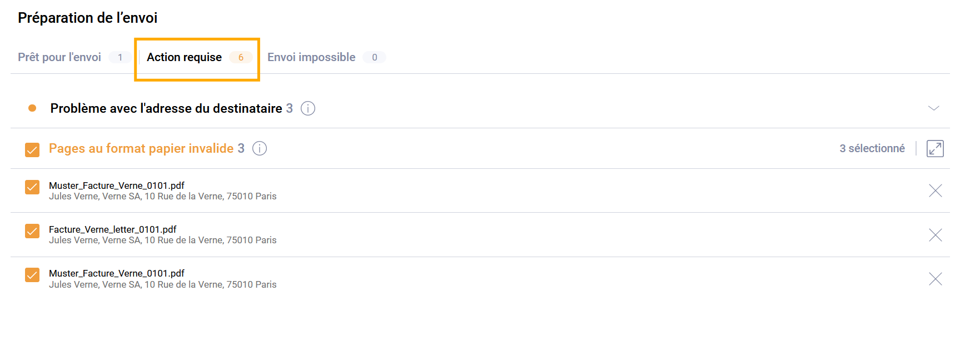Uncheck the first Muster_Facture_Verne_0101.pdf checkbox
The height and width of the screenshot is (351, 980).
pos(32,187)
